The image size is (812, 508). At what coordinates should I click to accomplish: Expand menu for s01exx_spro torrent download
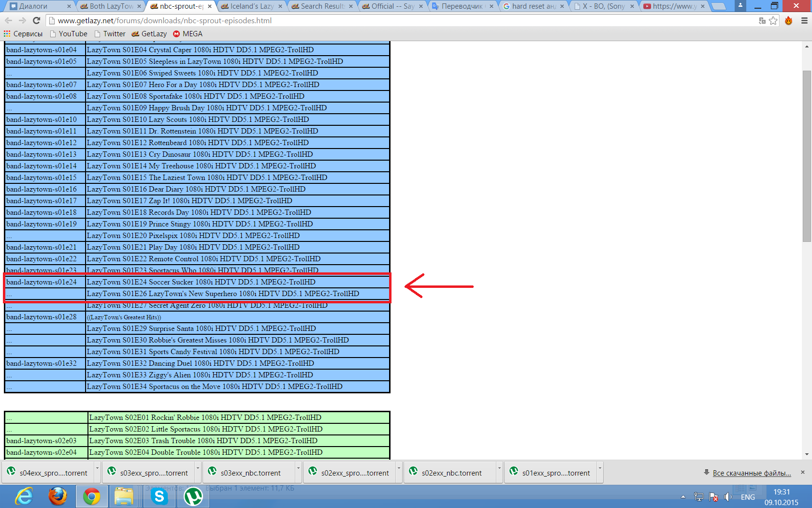(600, 468)
